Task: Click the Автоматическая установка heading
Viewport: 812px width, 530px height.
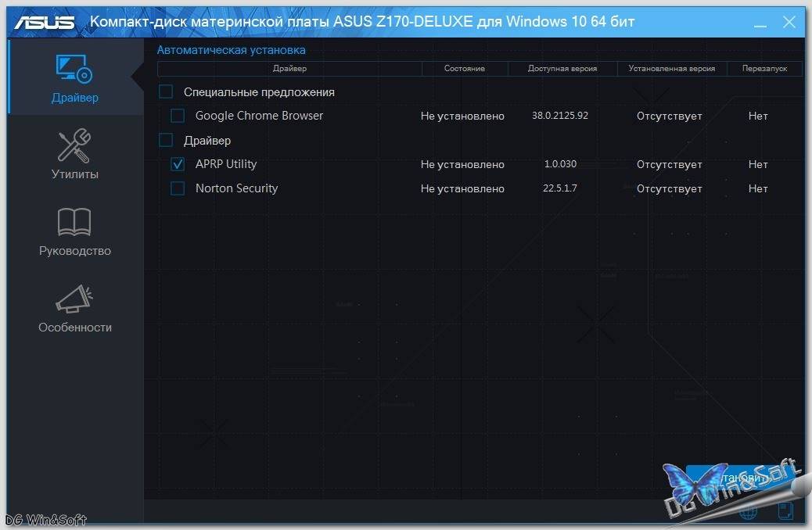Action: pyautogui.click(x=231, y=50)
